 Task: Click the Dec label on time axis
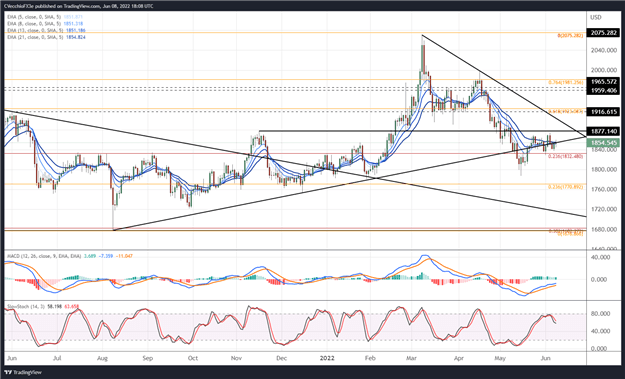(x=281, y=358)
